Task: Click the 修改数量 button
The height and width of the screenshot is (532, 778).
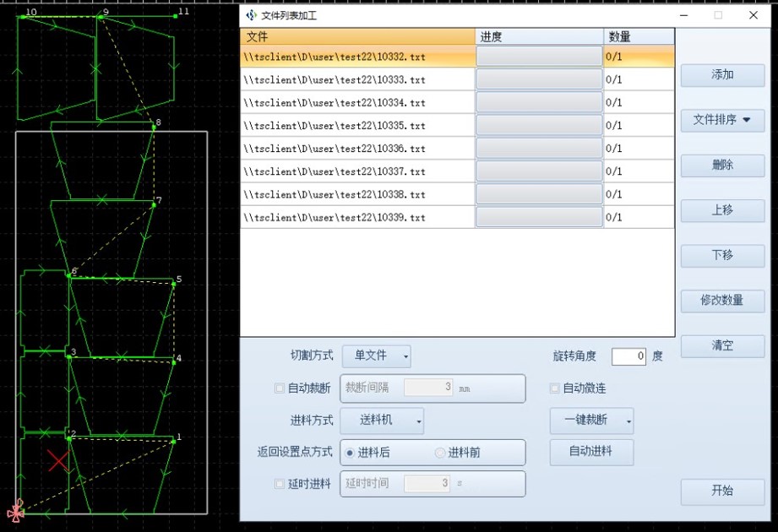Action: coord(722,301)
